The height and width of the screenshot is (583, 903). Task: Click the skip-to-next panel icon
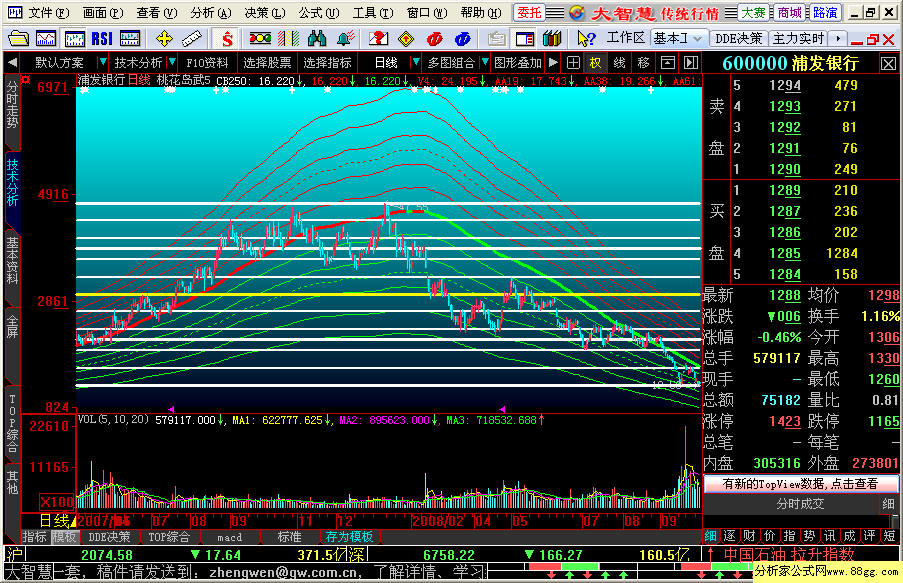click(691, 62)
